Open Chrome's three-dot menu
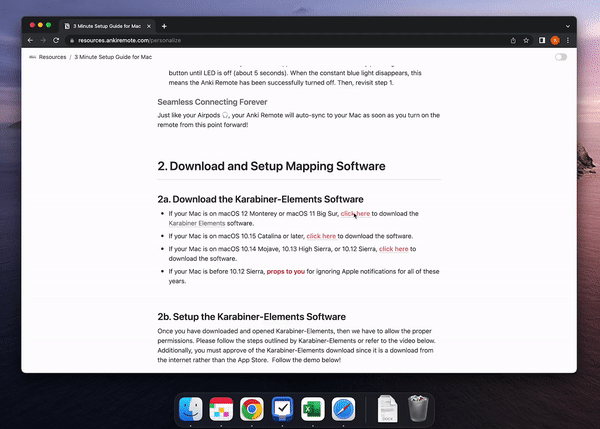 pos(568,40)
